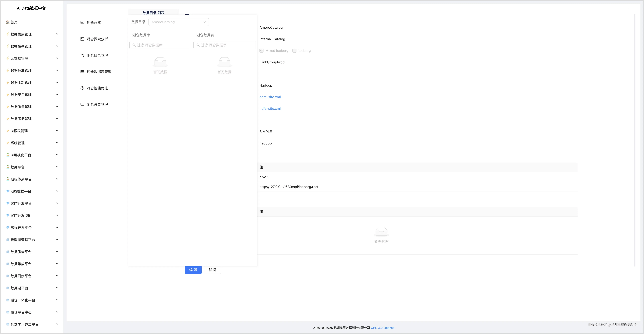Click the 湖仓目录管理 catalog icon
644x334 pixels.
click(82, 55)
